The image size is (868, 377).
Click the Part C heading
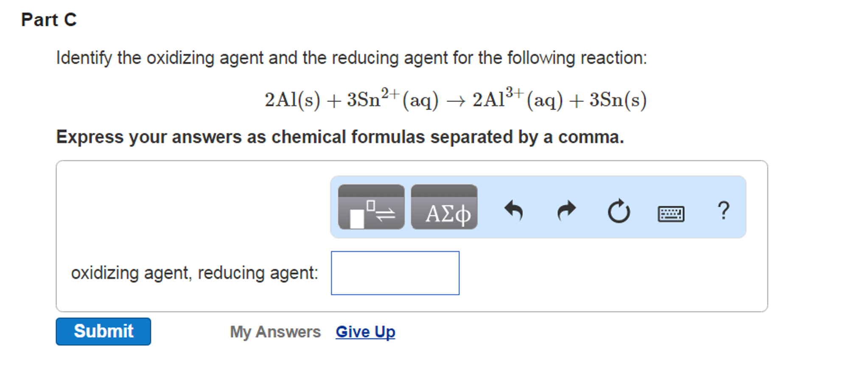48,18
